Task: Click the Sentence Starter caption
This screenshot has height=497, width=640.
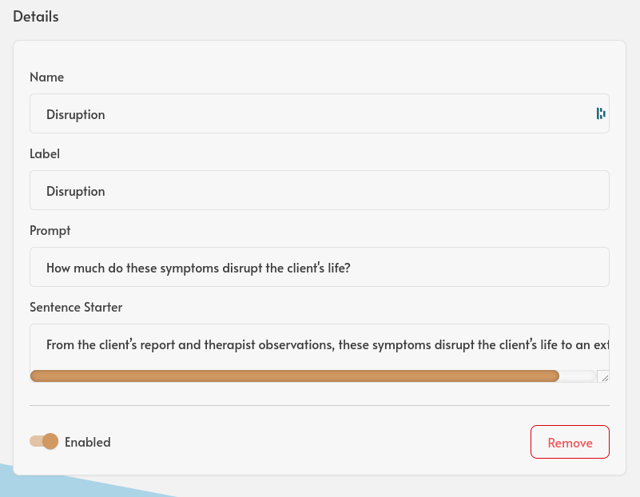Action: [76, 307]
